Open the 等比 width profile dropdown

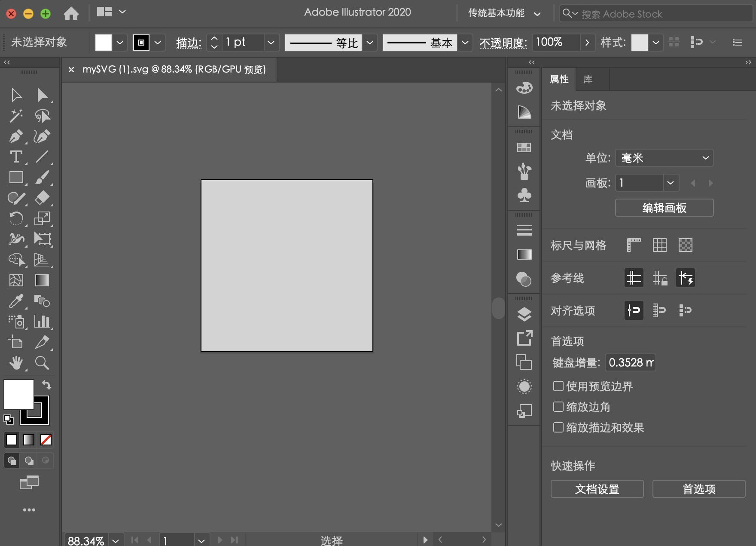point(369,42)
